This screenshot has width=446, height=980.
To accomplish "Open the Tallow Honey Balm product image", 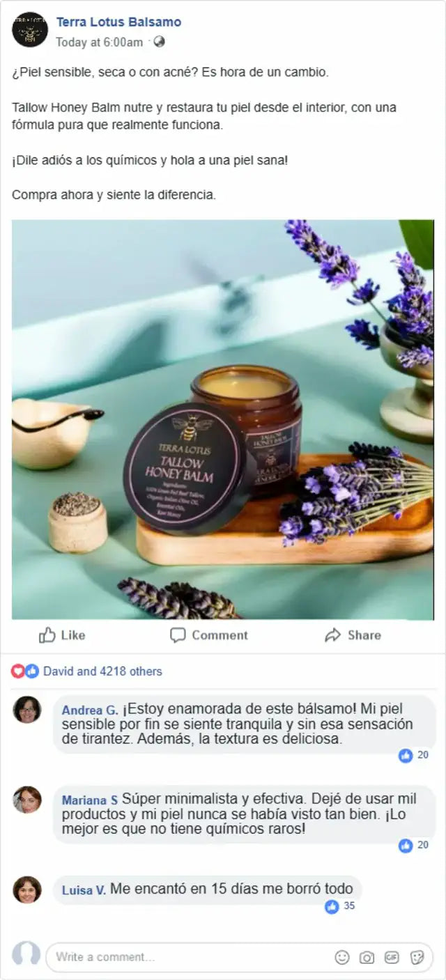I will tap(223, 420).
